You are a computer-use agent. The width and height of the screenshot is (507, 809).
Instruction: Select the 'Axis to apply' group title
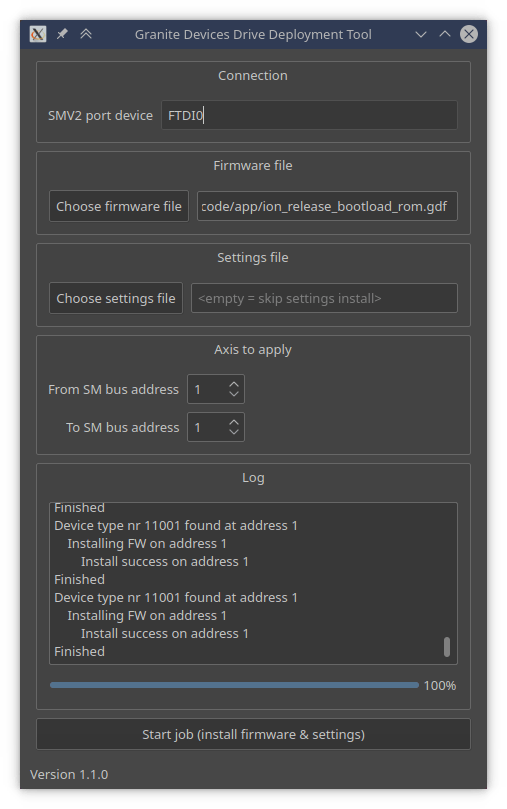pos(253,349)
